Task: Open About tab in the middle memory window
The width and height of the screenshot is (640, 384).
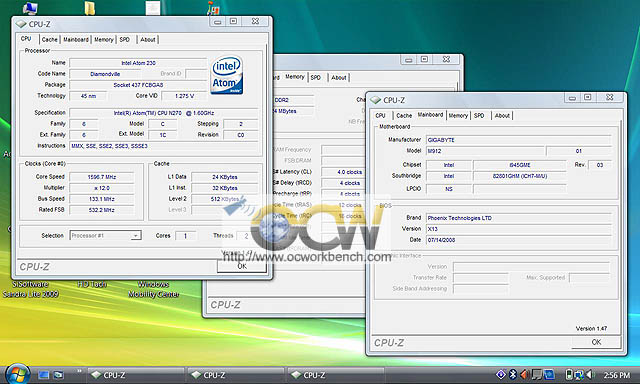Action: tap(339, 78)
